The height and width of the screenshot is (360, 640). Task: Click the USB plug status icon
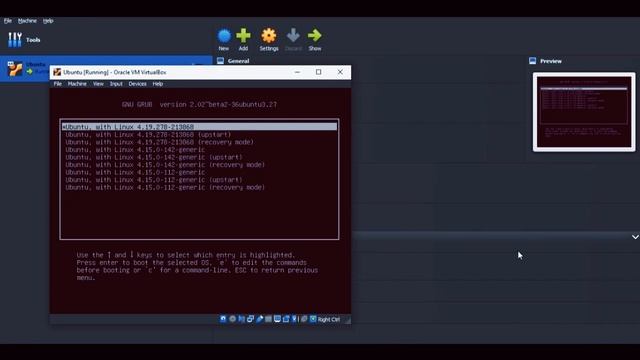[260, 319]
